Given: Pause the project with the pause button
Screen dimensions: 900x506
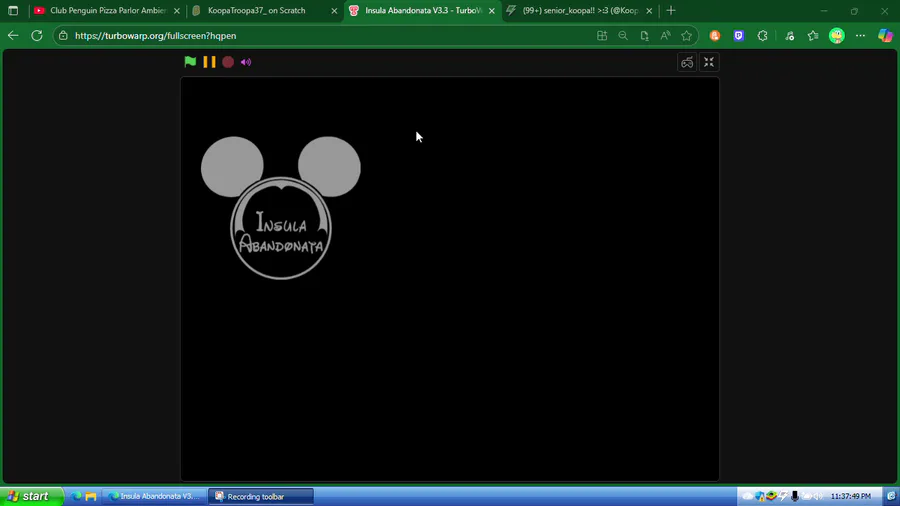Looking at the screenshot, I should [x=210, y=62].
